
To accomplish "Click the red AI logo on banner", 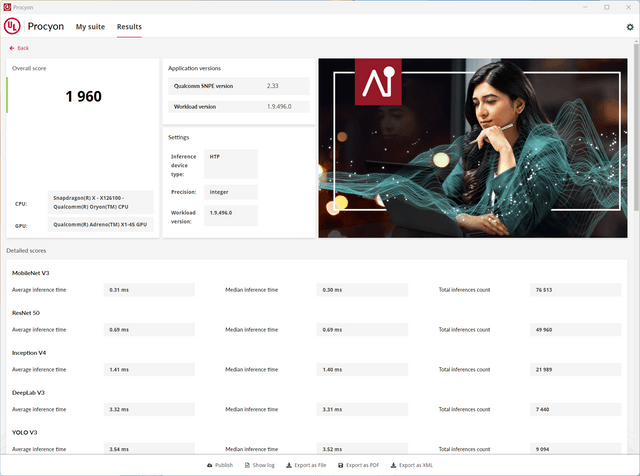I will (378, 82).
